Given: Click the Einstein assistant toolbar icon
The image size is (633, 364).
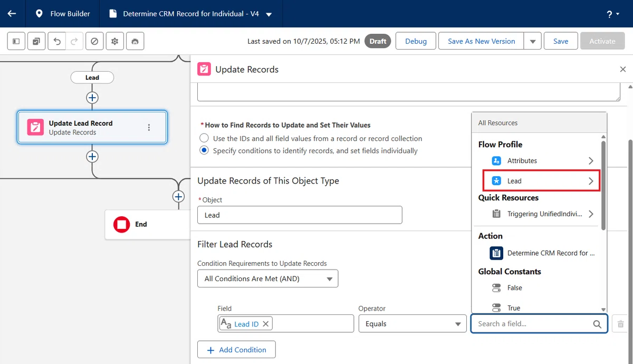Looking at the screenshot, I should 135,41.
